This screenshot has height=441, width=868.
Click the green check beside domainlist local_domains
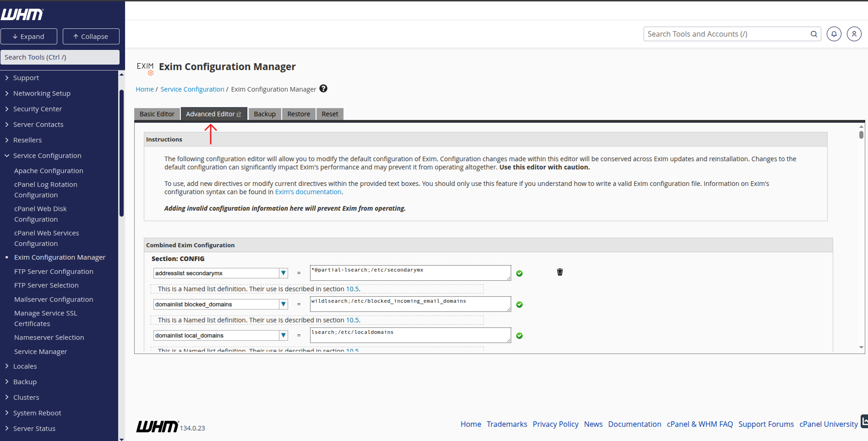(x=519, y=336)
